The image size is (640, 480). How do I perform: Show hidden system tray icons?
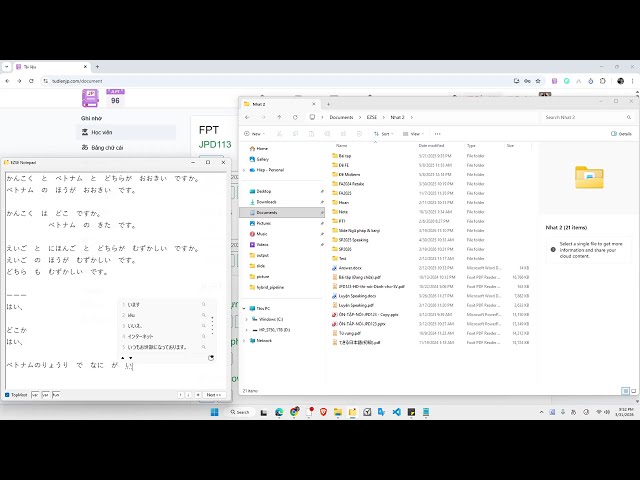[x=542, y=412]
